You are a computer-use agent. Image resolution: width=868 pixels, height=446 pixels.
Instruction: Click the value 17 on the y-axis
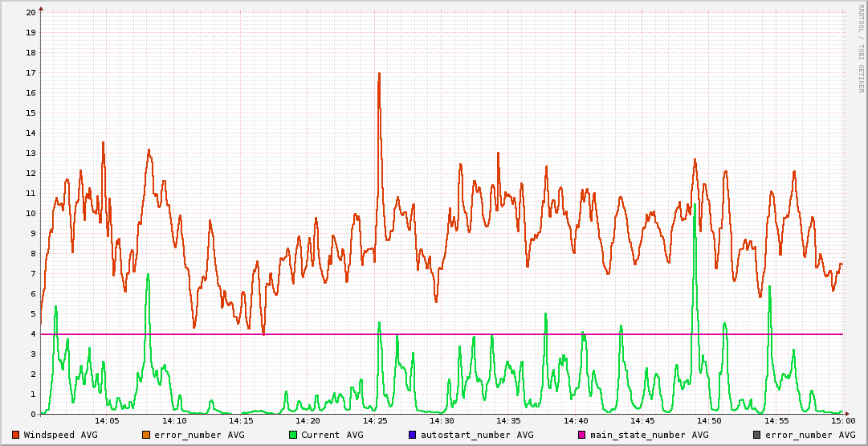tap(31, 73)
